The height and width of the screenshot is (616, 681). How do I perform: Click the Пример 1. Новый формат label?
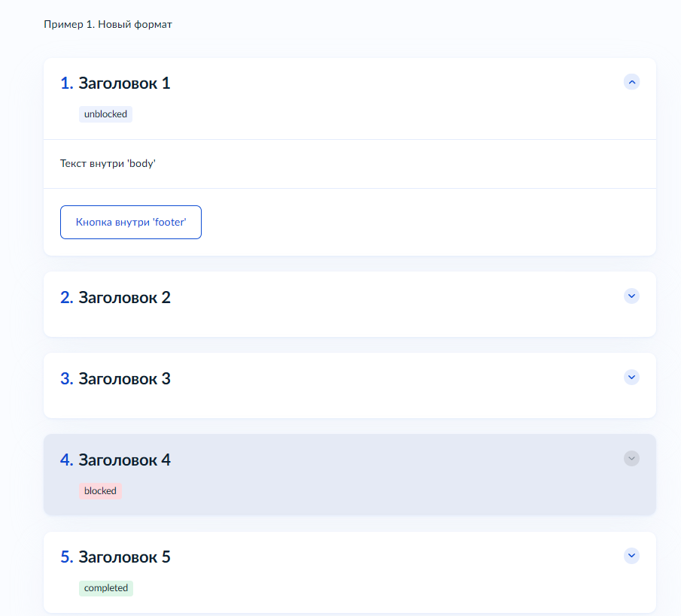[108, 25]
